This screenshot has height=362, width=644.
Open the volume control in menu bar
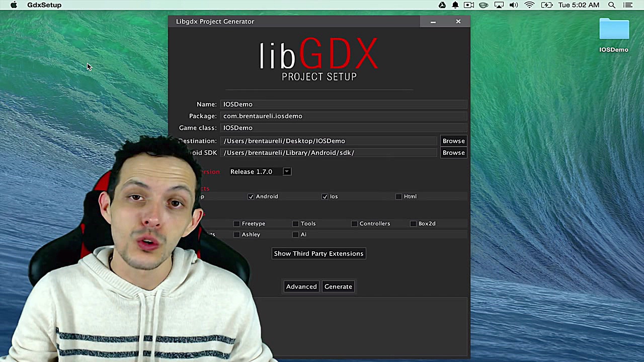(x=514, y=5)
